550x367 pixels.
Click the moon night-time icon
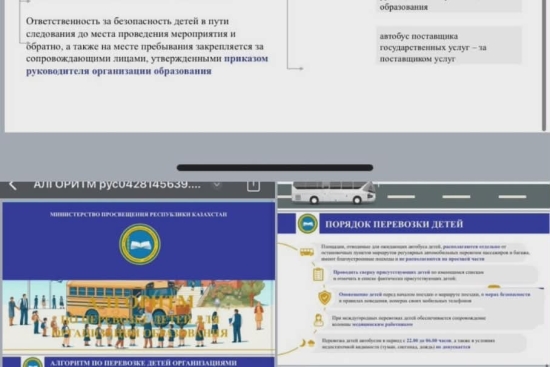(x=302, y=342)
